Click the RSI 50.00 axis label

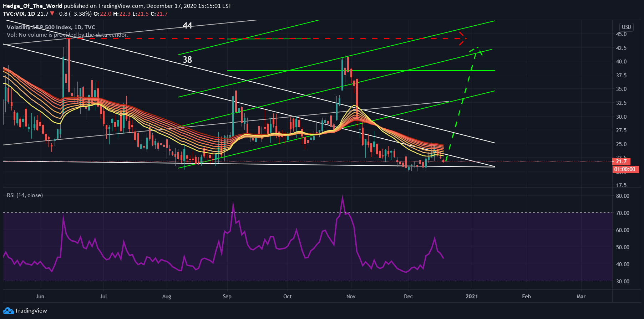click(x=623, y=247)
